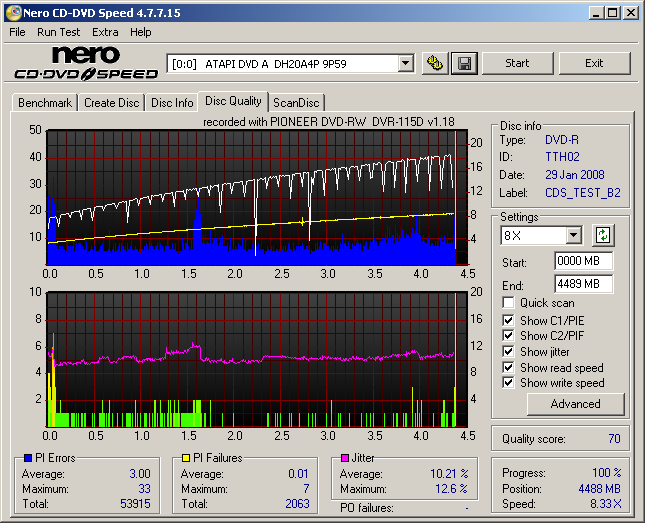Click the Exit button
The width and height of the screenshot is (645, 523).
(594, 63)
